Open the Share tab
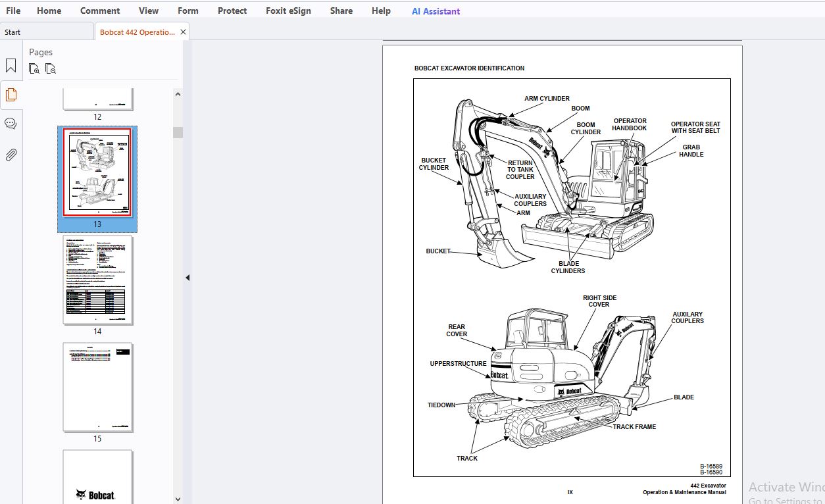825x504 pixels. 341,11
